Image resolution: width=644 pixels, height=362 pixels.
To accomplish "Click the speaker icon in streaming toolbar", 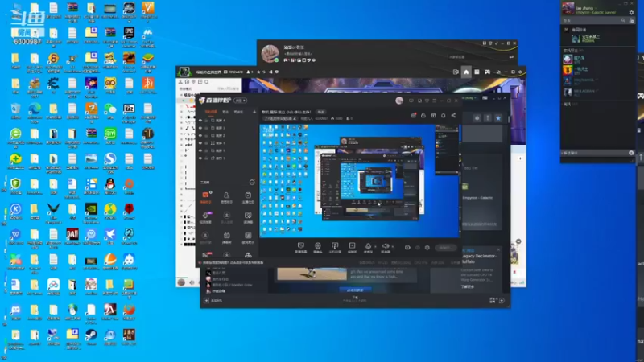I will click(386, 246).
